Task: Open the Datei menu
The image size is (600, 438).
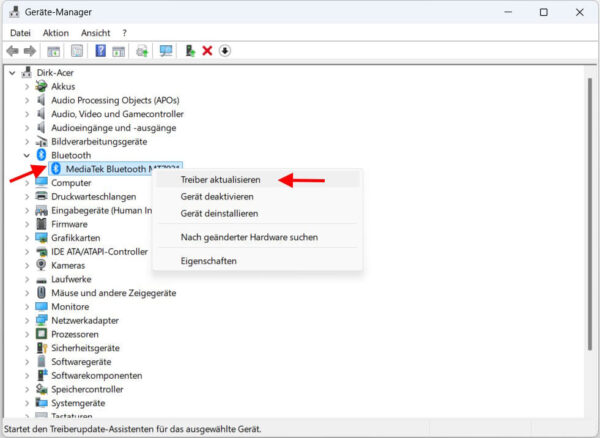Action: [x=20, y=33]
